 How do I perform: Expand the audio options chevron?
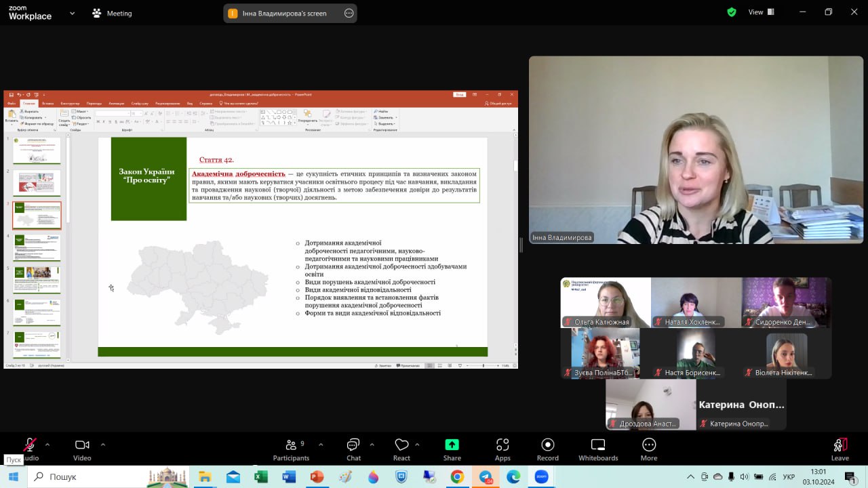[47, 445]
